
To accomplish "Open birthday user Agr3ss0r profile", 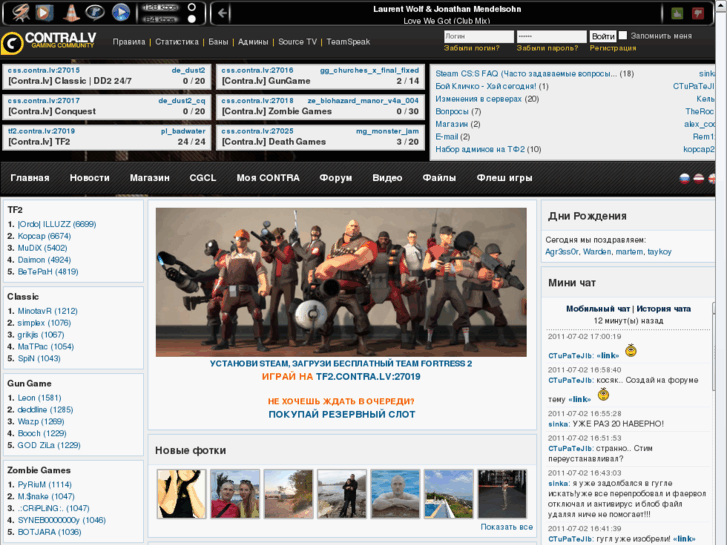I will click(x=562, y=252).
